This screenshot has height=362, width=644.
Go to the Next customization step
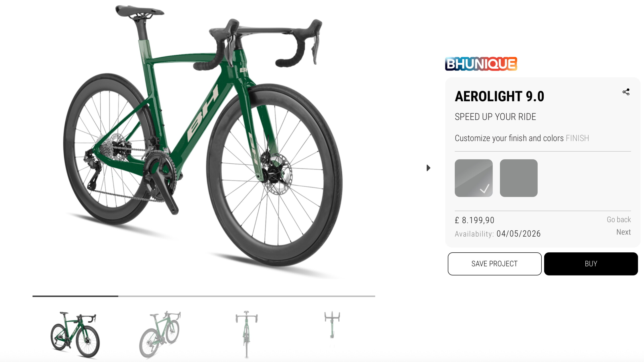(623, 232)
